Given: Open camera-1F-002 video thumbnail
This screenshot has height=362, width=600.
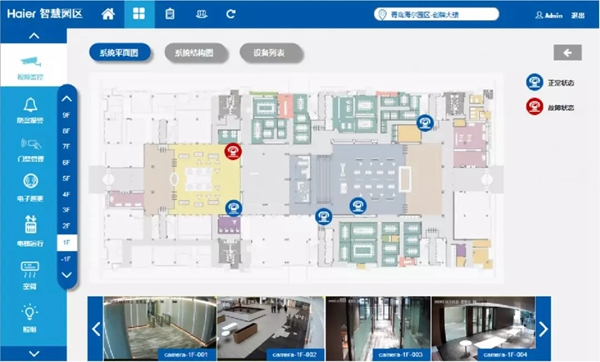Looking at the screenshot, I should tap(271, 328).
